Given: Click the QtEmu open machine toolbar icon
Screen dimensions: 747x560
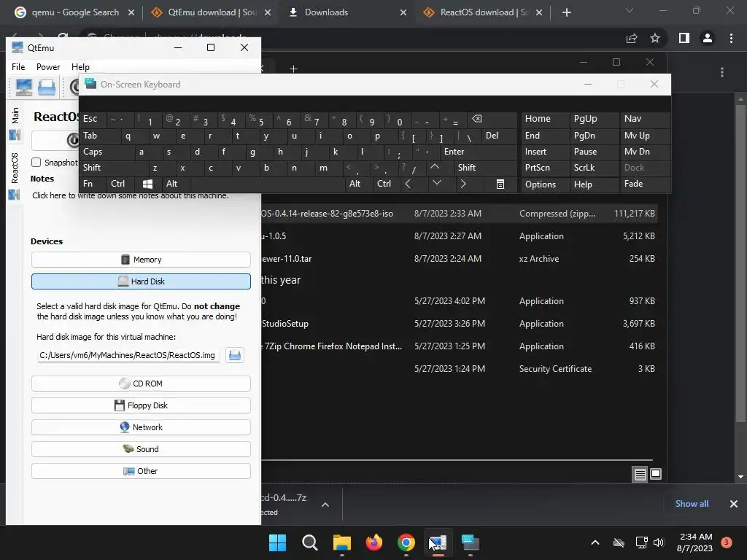Looking at the screenshot, I should (x=46, y=87).
